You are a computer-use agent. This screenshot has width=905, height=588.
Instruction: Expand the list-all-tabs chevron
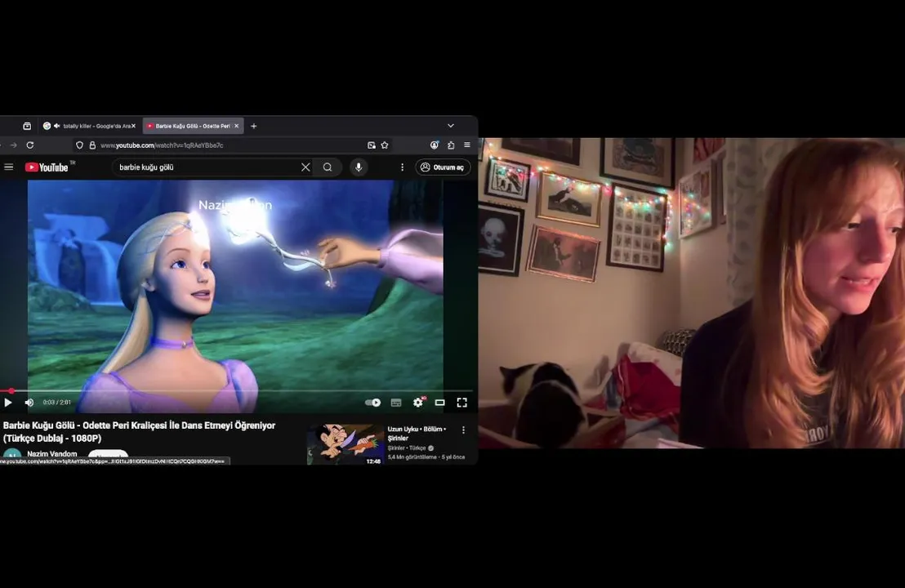(x=451, y=126)
